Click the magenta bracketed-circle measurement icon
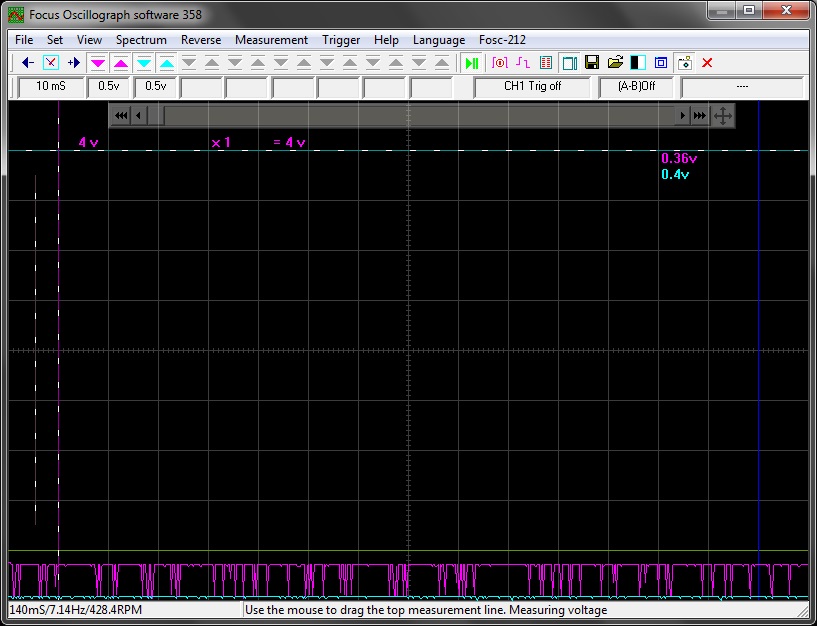The height and width of the screenshot is (626, 817). point(499,63)
